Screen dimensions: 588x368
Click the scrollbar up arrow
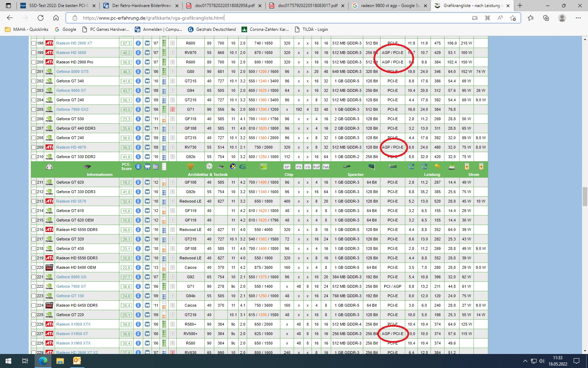pyautogui.click(x=584, y=39)
